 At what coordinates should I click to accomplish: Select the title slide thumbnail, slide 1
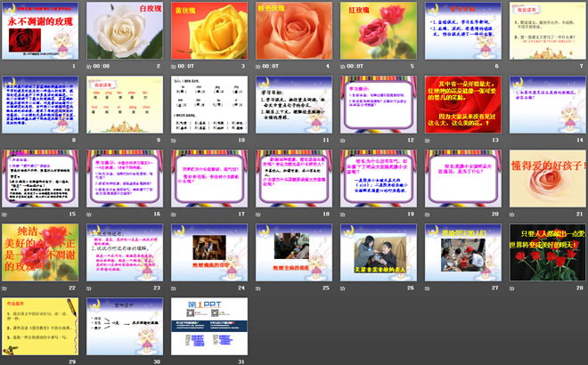(x=39, y=30)
